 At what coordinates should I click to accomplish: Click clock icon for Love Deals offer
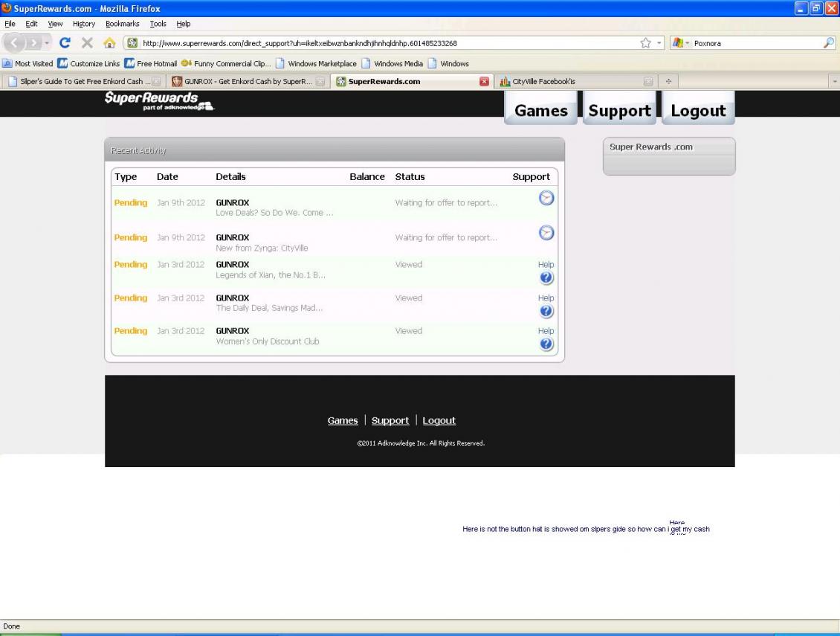546,198
